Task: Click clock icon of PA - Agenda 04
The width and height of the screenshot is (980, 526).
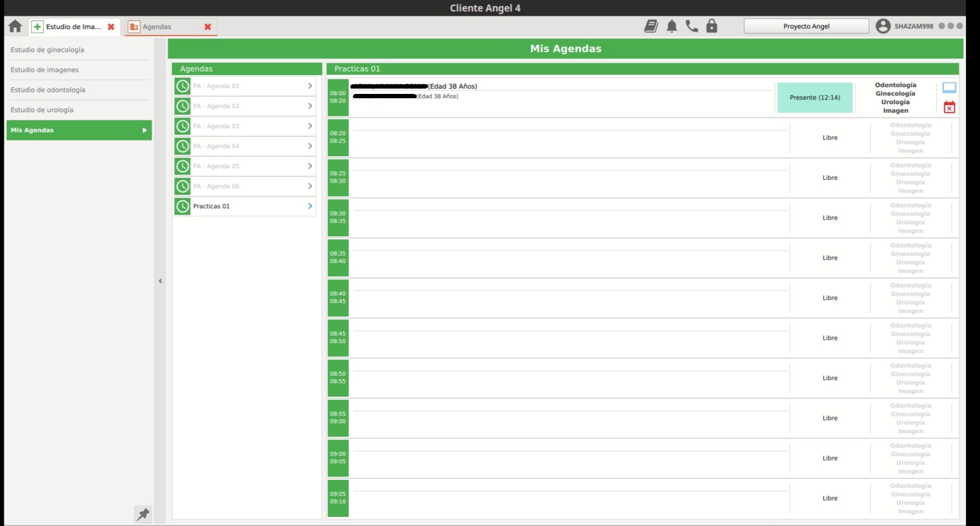Action: pyautogui.click(x=182, y=146)
